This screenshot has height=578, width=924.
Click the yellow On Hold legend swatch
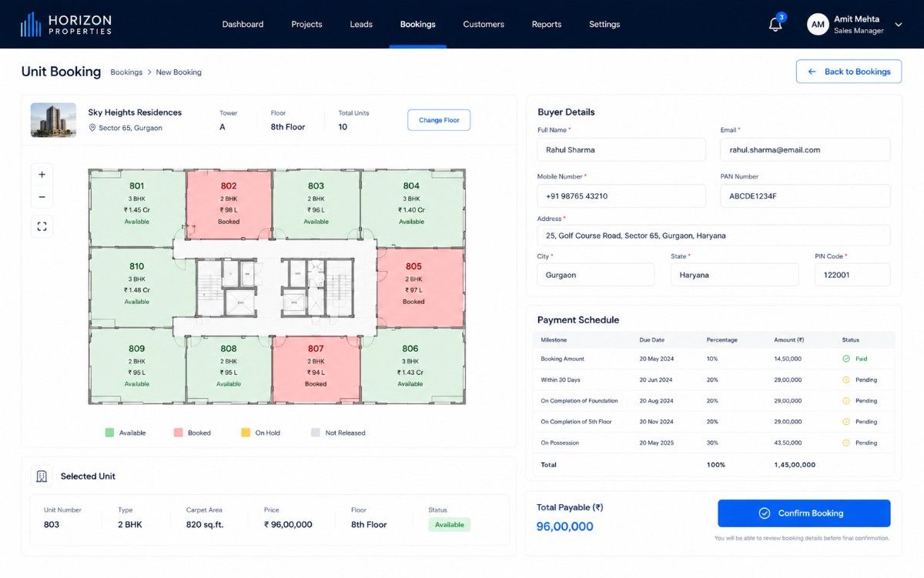coord(246,433)
